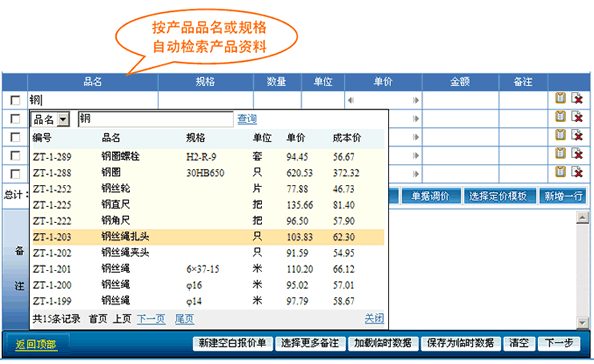594x364 pixels.
Task: Open the 品名 search field dropdown
Action: click(x=63, y=119)
